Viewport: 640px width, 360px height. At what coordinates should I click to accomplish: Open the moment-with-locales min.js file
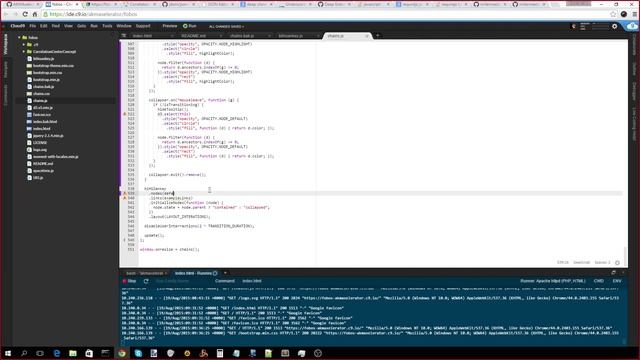click(x=56, y=157)
